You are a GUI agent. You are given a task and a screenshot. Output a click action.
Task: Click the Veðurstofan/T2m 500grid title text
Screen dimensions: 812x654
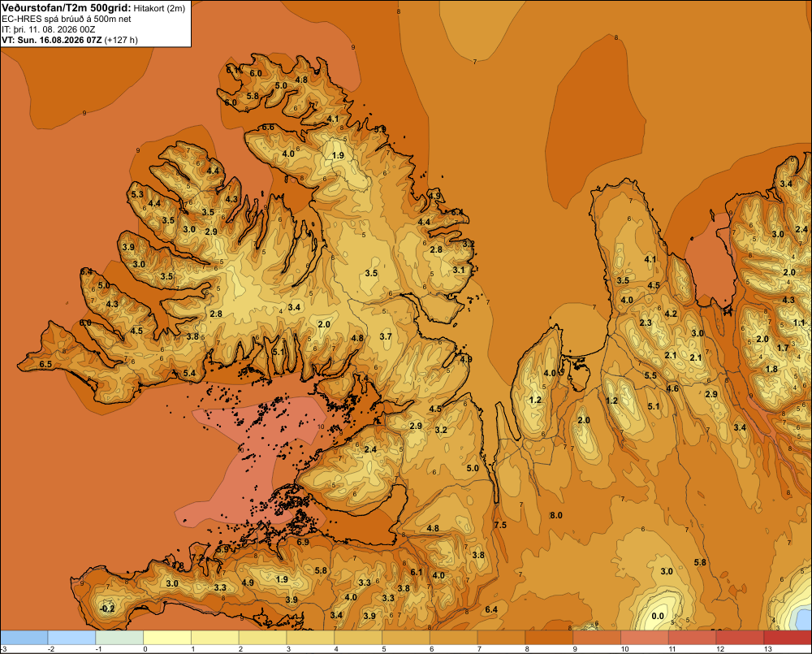(67, 7)
